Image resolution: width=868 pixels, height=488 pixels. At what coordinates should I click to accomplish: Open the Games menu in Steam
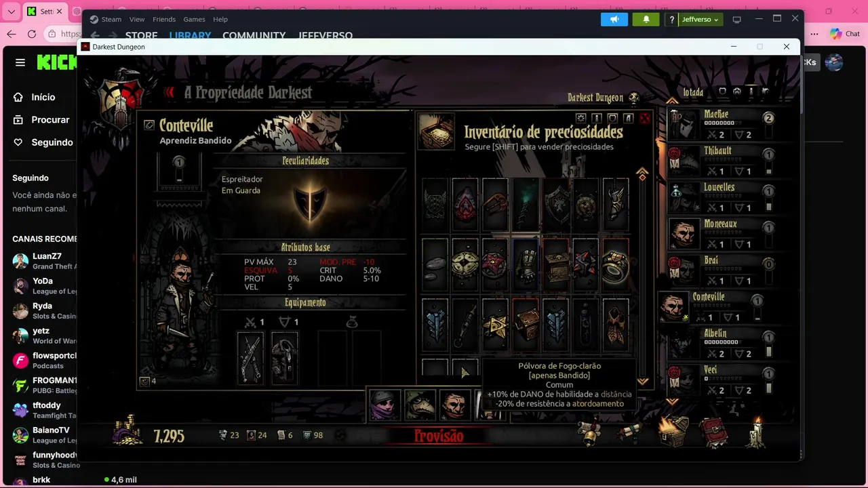[x=194, y=19]
